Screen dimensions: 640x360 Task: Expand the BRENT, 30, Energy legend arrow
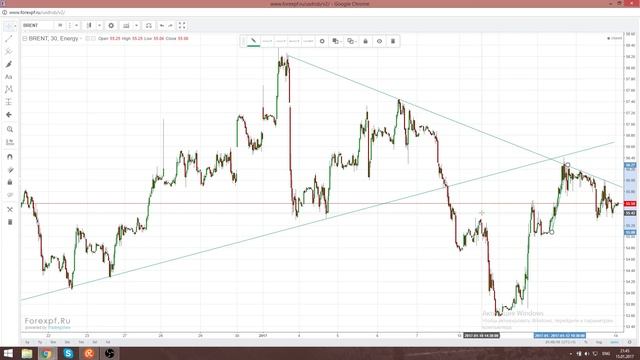click(81, 38)
